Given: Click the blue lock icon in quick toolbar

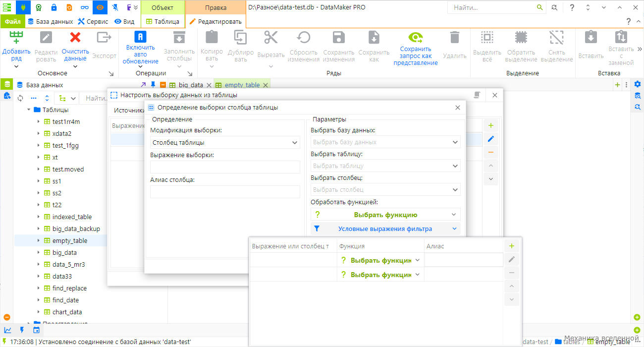Looking at the screenshot, I should (54, 7).
